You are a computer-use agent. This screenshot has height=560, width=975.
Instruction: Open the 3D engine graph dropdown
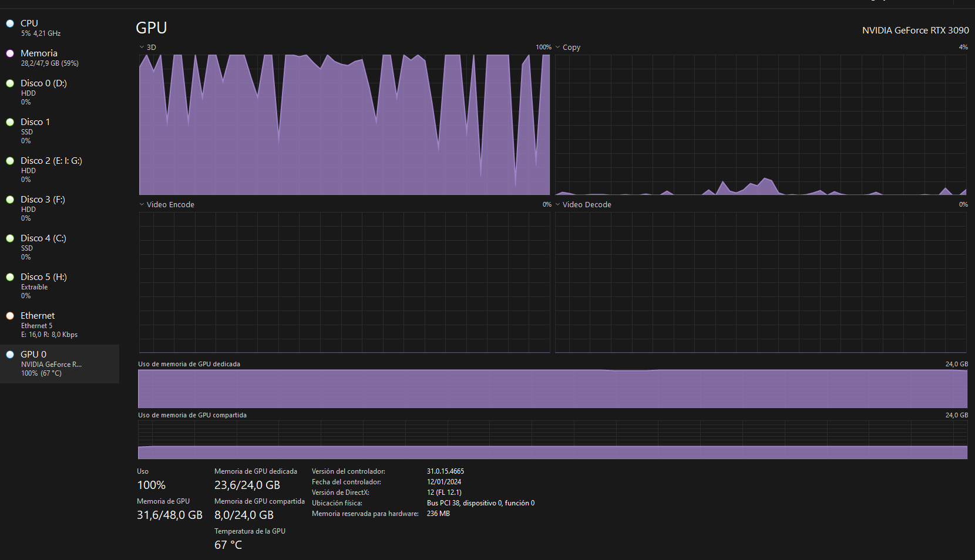tap(142, 48)
